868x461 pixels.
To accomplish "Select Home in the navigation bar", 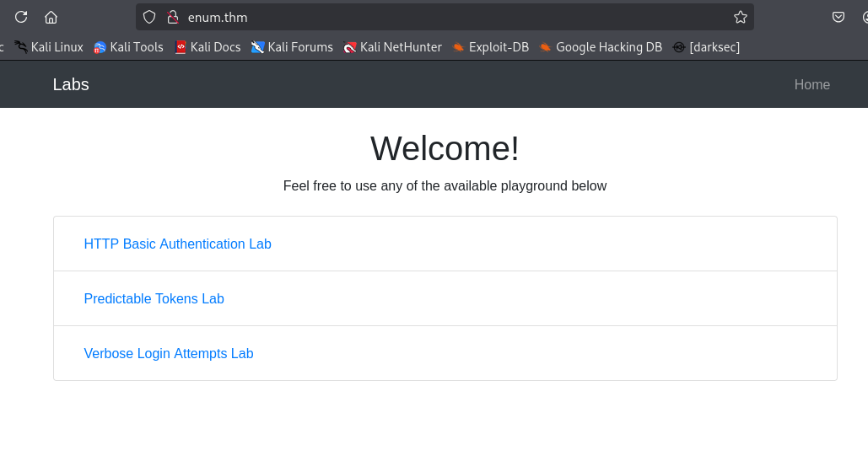I will [812, 84].
